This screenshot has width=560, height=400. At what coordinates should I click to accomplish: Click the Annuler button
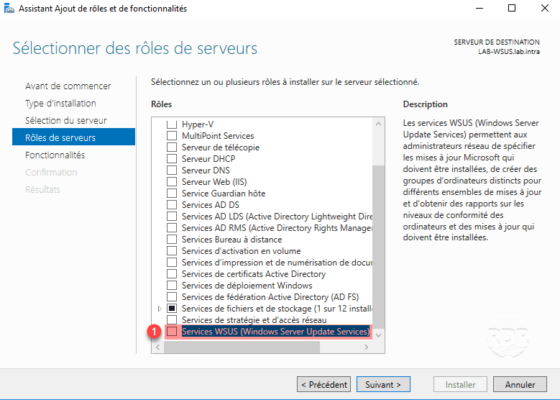coord(520,385)
